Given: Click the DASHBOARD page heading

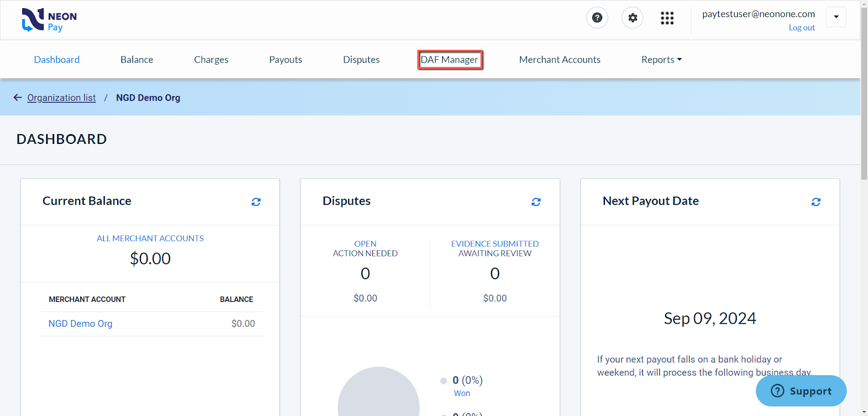Looking at the screenshot, I should pos(61,139).
